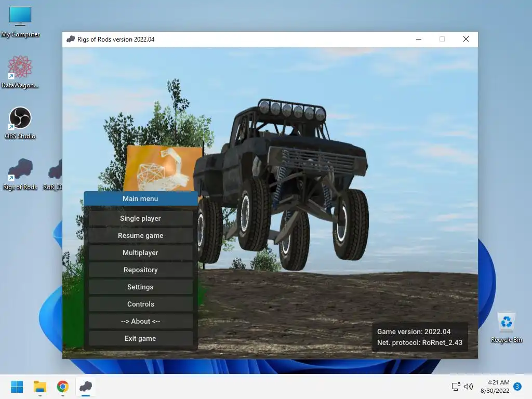Open notification center badge showing 3
The image size is (532, 399).
pyautogui.click(x=517, y=387)
